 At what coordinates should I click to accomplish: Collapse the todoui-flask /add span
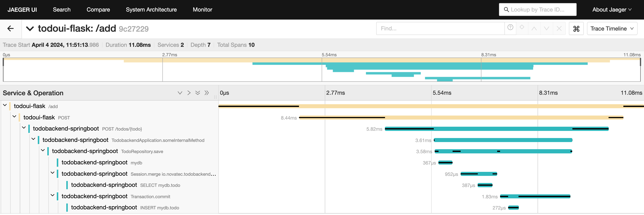(5, 105)
